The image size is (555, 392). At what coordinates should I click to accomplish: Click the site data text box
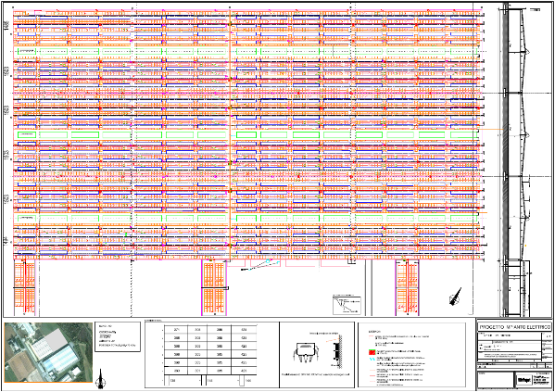click(x=118, y=336)
